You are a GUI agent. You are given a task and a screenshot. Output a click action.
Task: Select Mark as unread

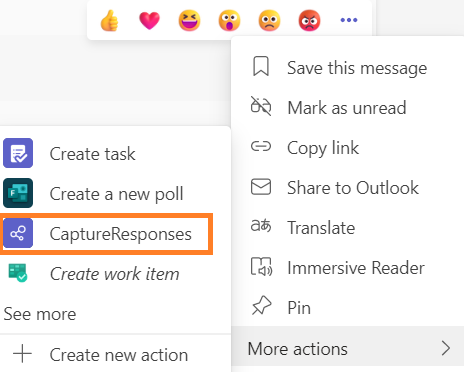pyautogui.click(x=347, y=108)
